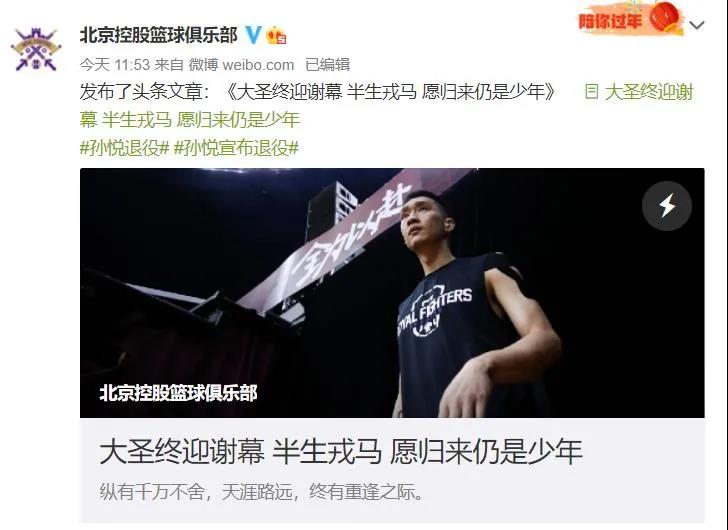Click the article summary 纵有千万不舍

tap(262, 492)
